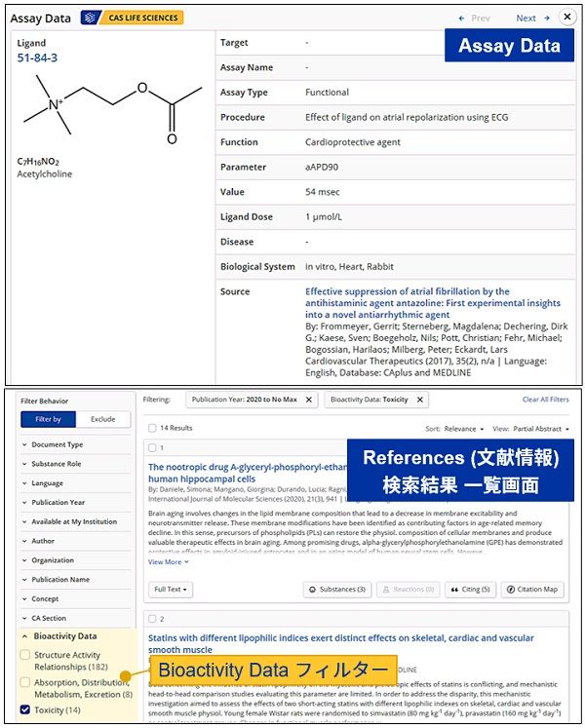The width and height of the screenshot is (585, 728).
Task: Click Clear All Filters
Action: click(x=545, y=400)
